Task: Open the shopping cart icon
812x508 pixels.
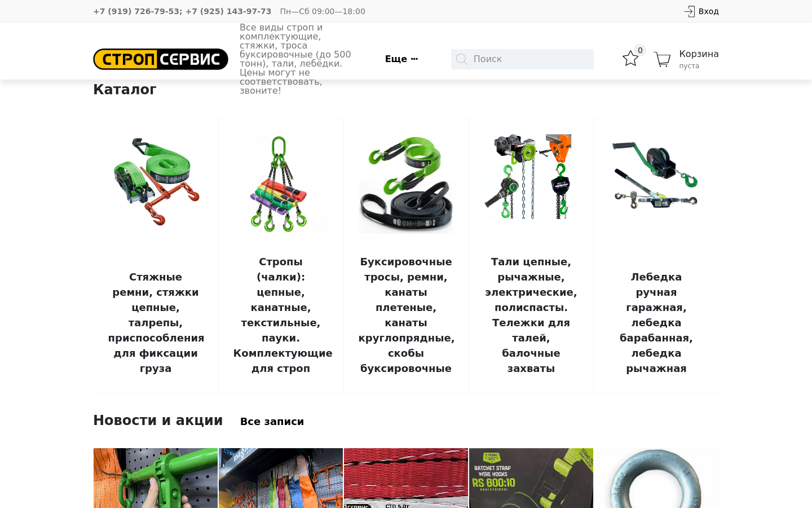Action: tap(663, 59)
